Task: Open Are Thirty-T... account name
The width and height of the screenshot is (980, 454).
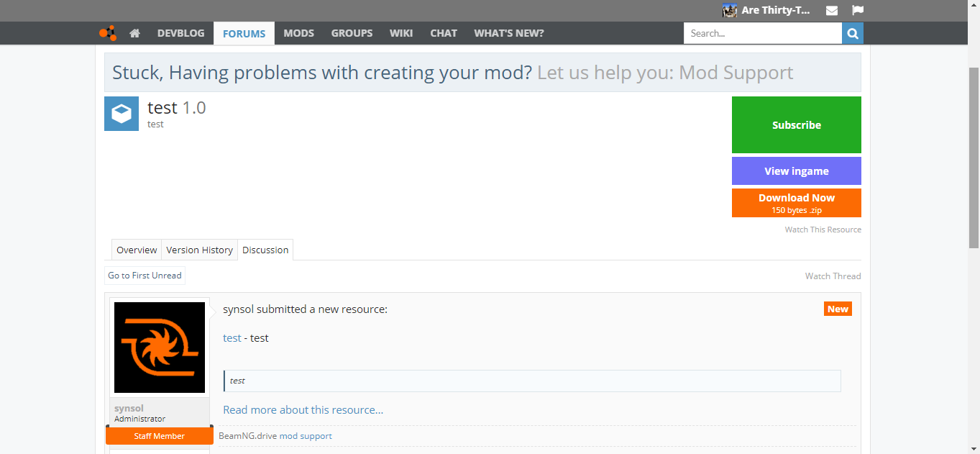Action: (x=776, y=10)
